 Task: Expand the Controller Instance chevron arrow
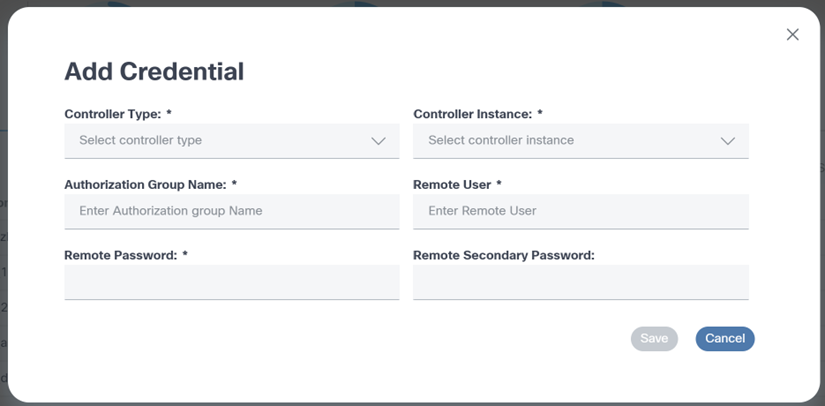click(728, 141)
